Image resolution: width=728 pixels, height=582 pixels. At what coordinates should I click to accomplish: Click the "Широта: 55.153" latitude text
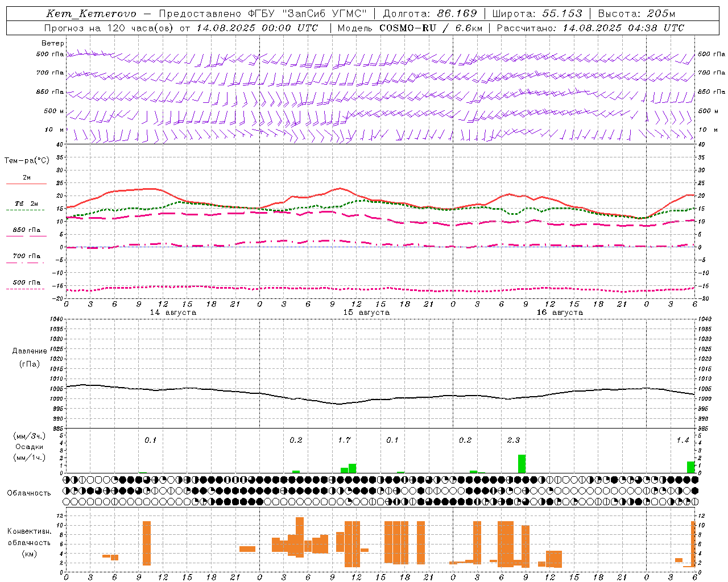tap(537, 14)
